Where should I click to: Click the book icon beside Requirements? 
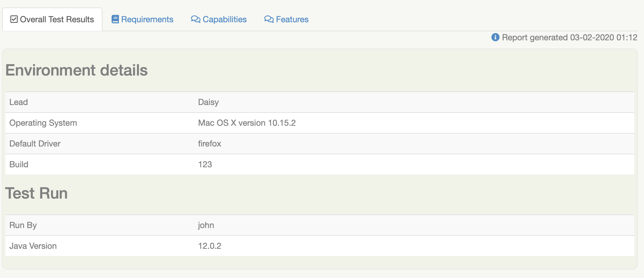point(115,19)
